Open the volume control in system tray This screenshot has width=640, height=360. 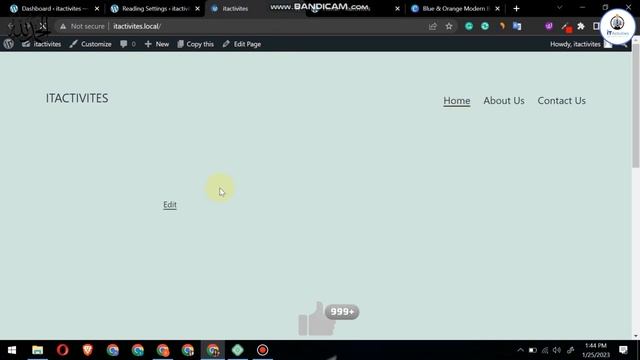click(x=557, y=350)
